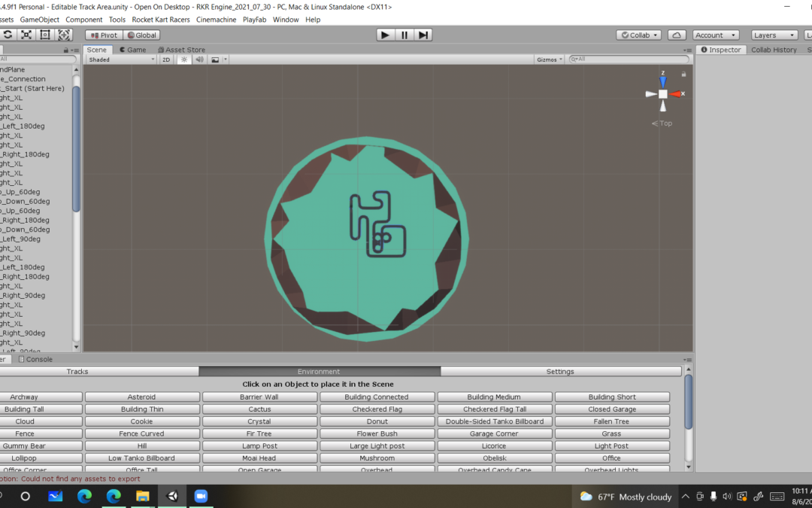Viewport: 812px width, 508px height.
Task: Open the scene effects dropdown arrow
Action: [226, 59]
